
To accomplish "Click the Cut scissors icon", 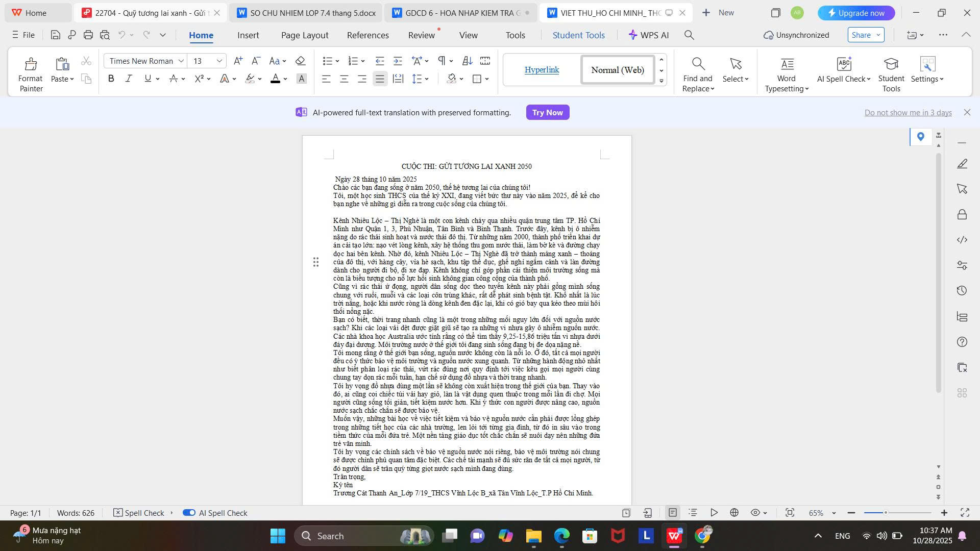I will (x=86, y=61).
